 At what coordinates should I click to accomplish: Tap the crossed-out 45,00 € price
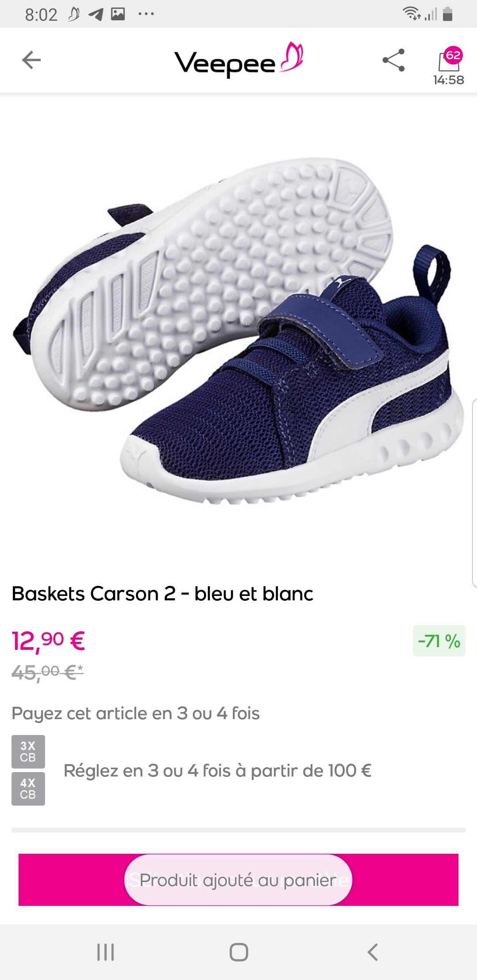coord(47,672)
